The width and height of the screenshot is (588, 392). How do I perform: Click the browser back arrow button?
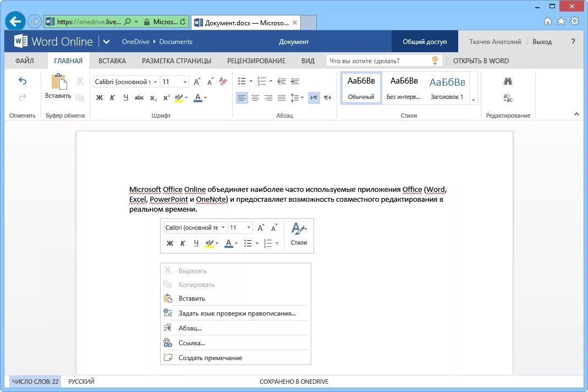pos(15,21)
